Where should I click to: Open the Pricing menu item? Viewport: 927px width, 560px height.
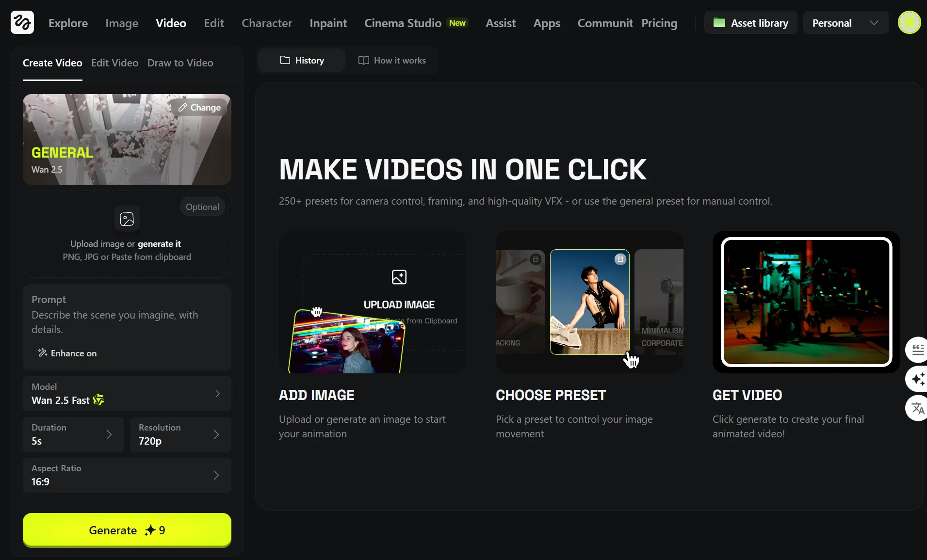659,23
